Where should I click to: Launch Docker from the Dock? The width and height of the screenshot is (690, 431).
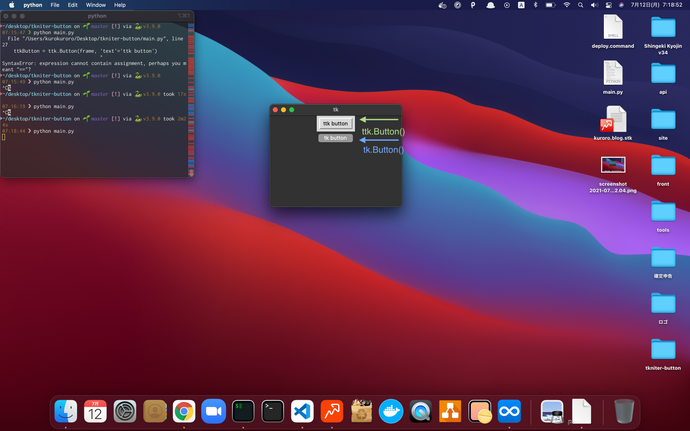(x=391, y=411)
